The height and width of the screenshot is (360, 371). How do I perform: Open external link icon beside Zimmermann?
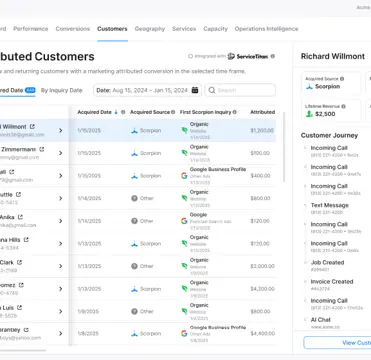(x=41, y=149)
